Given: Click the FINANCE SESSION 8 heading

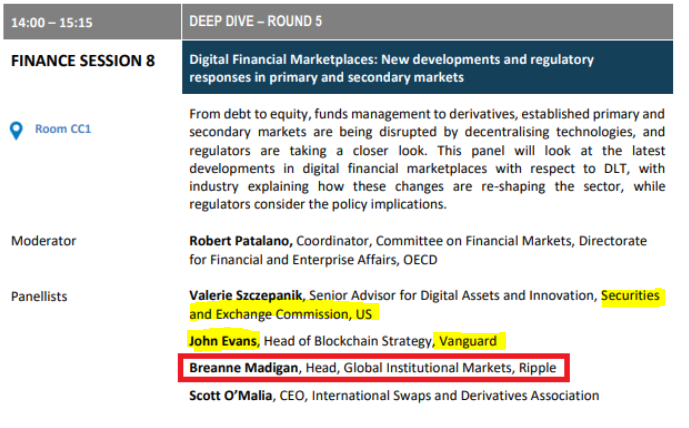Looking at the screenshot, I should [x=83, y=61].
